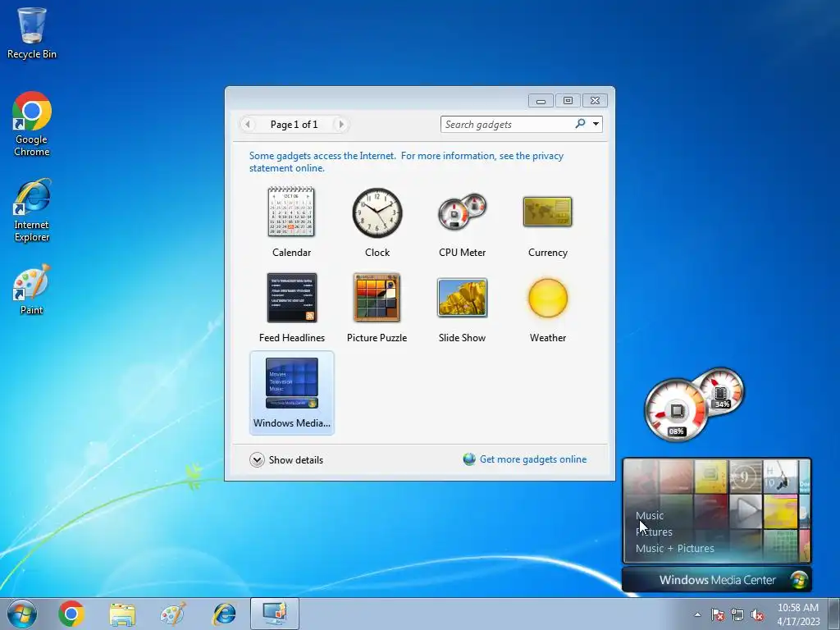Viewport: 840px width, 630px height.
Task: Show hidden tray icons arrow
Action: [697, 614]
